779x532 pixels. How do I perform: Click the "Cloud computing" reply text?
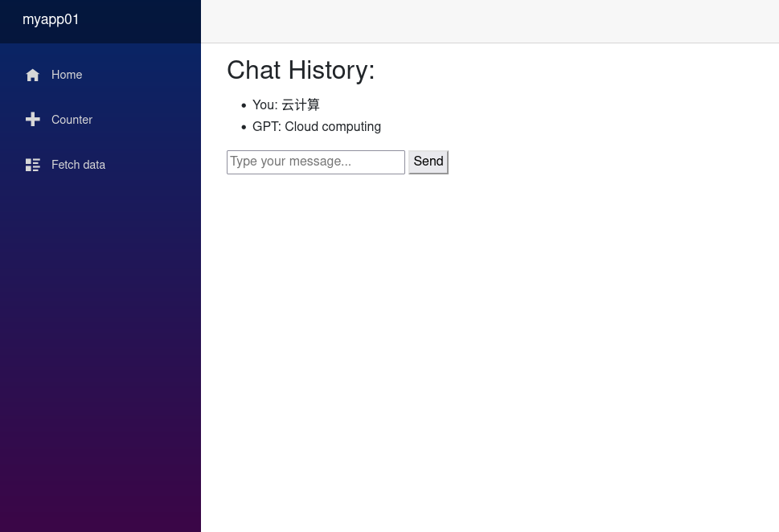tap(333, 127)
